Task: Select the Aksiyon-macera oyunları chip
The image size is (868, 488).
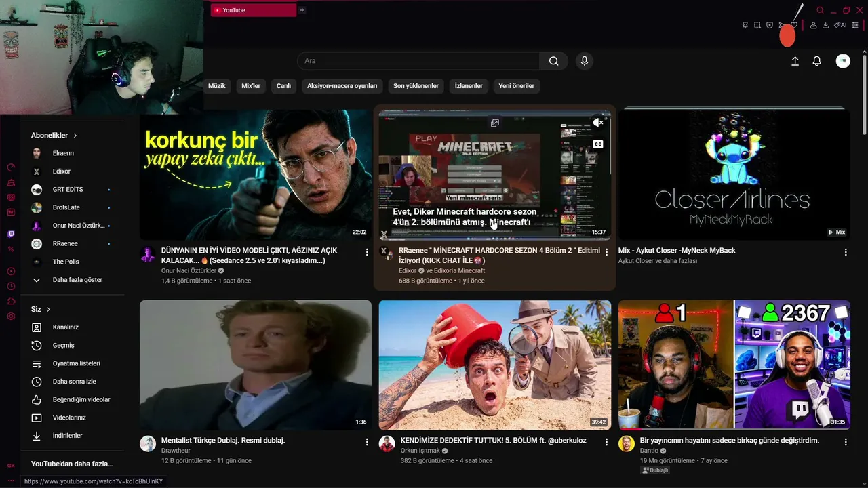Action: pyautogui.click(x=342, y=86)
